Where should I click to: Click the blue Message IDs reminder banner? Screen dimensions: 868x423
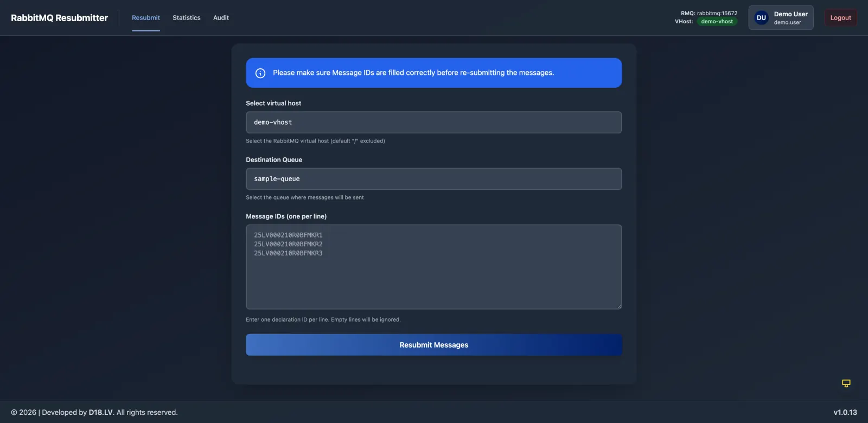433,73
